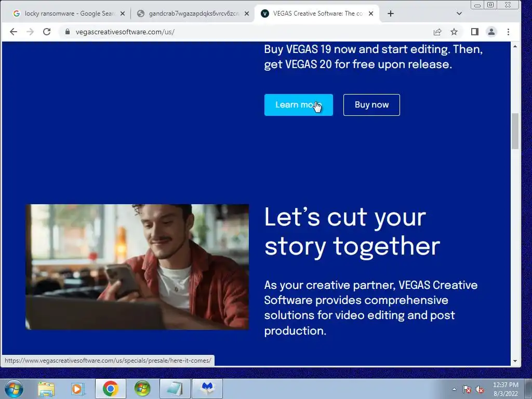This screenshot has height=399, width=532.
Task: Click the muted volume tray icon
Action: (480, 390)
